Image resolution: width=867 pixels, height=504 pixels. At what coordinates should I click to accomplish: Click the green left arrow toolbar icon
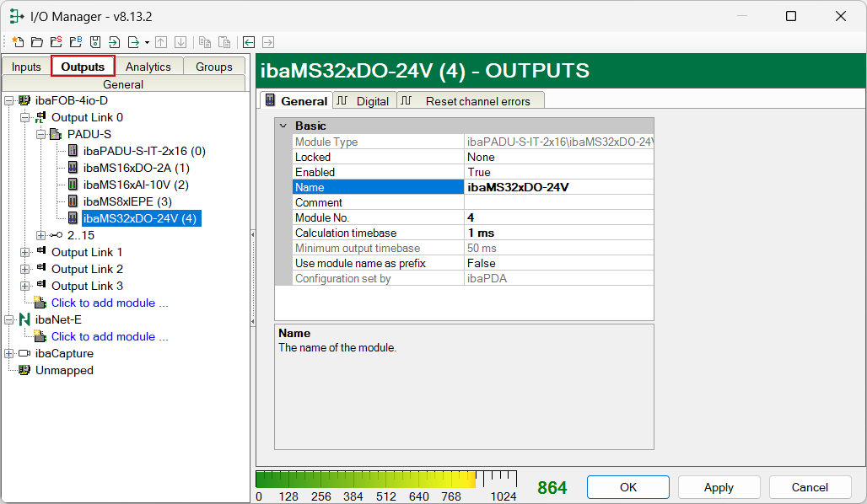click(249, 42)
